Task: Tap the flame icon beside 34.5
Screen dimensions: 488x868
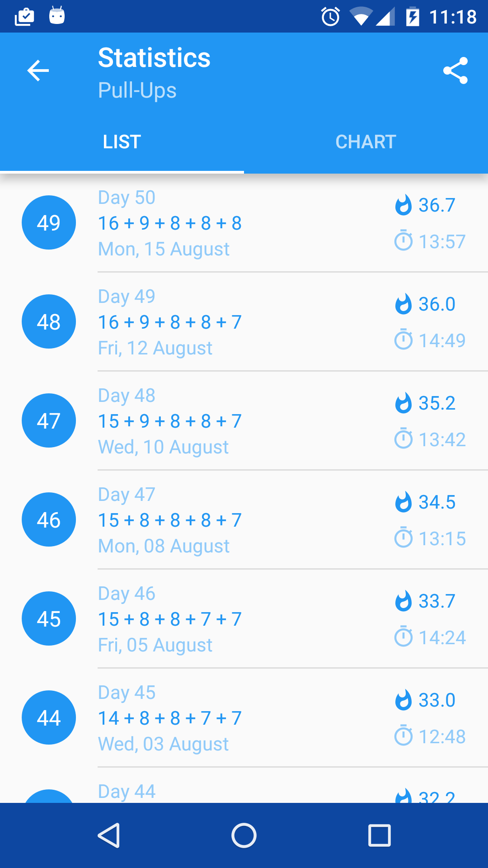Action: click(x=403, y=502)
